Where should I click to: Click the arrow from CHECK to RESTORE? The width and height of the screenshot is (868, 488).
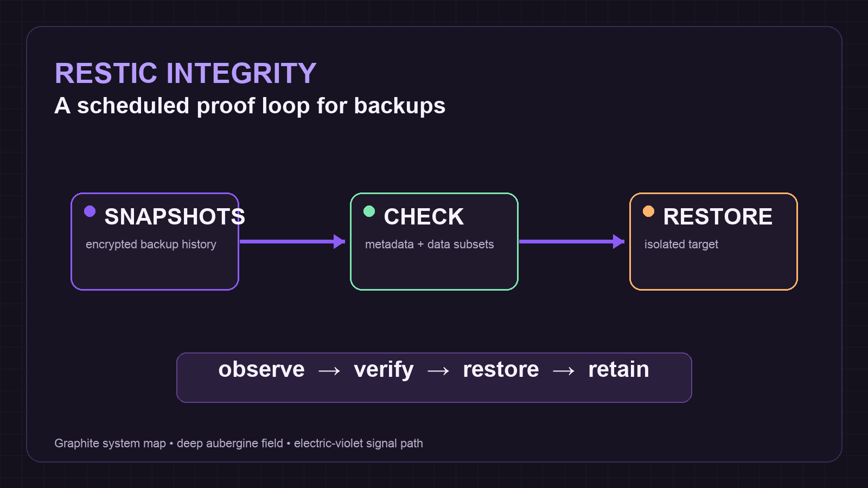tap(572, 241)
